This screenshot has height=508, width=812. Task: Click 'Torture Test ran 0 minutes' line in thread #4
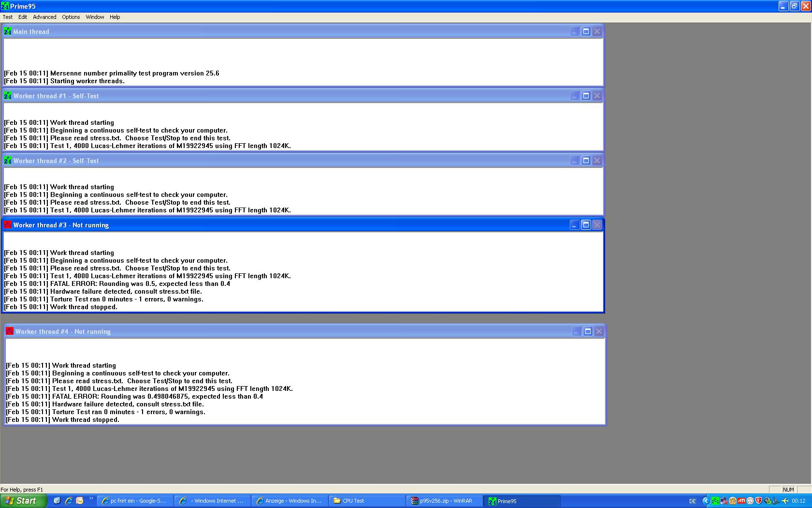point(105,412)
